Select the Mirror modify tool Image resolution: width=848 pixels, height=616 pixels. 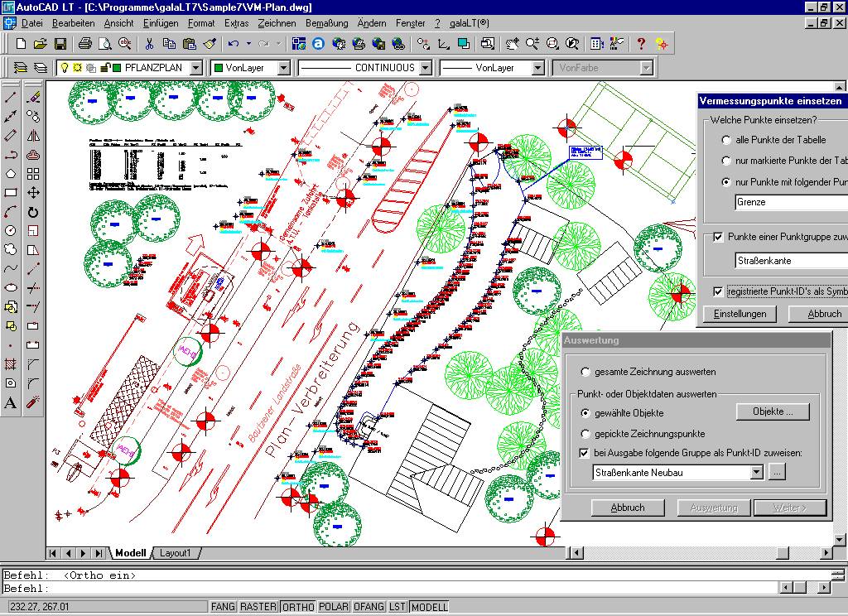pos(33,135)
